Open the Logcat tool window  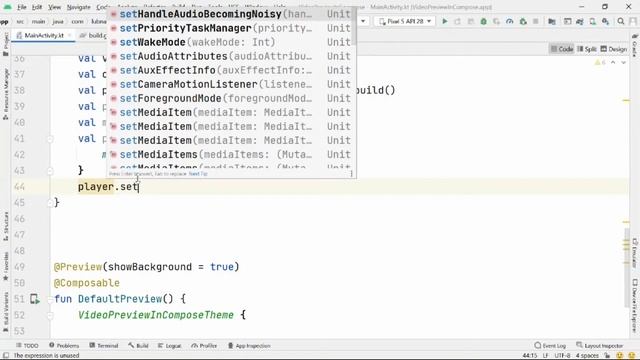[x=169, y=346]
